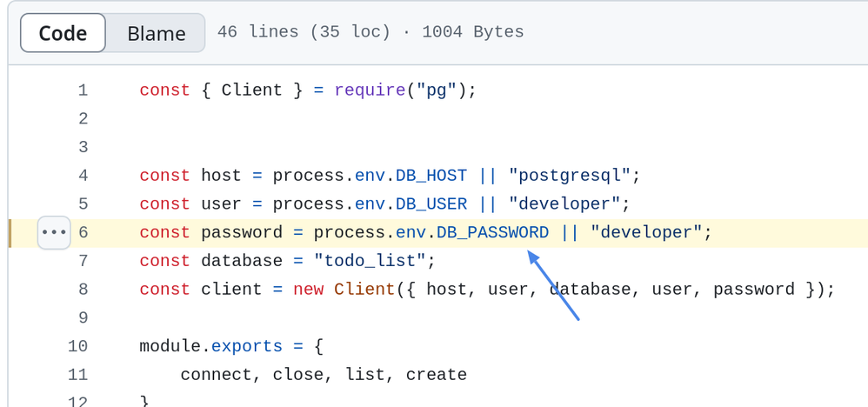This screenshot has width=868, height=407.
Task: Click the "todo_list" string literal
Action: [370, 261]
